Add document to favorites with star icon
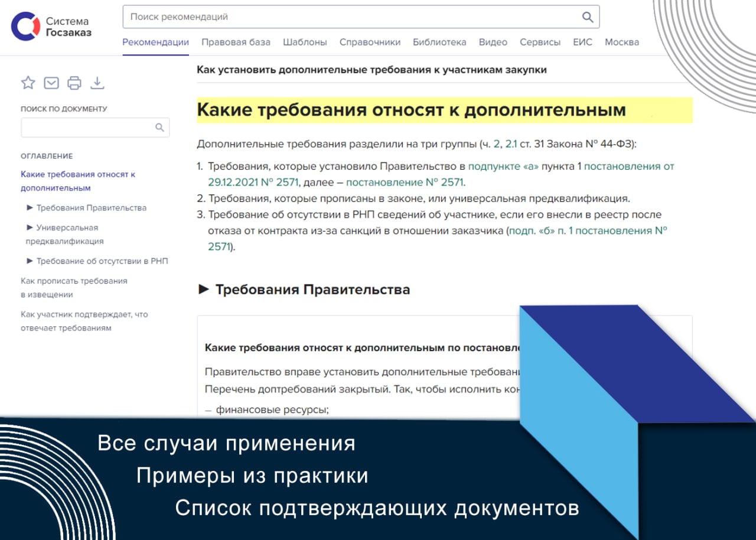This screenshot has height=540, width=756. (x=28, y=83)
